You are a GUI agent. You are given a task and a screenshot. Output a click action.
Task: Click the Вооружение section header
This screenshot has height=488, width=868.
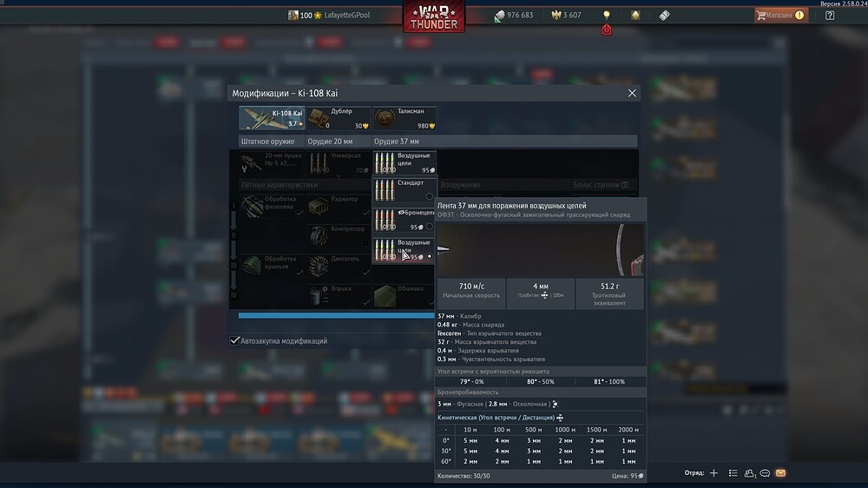point(460,185)
